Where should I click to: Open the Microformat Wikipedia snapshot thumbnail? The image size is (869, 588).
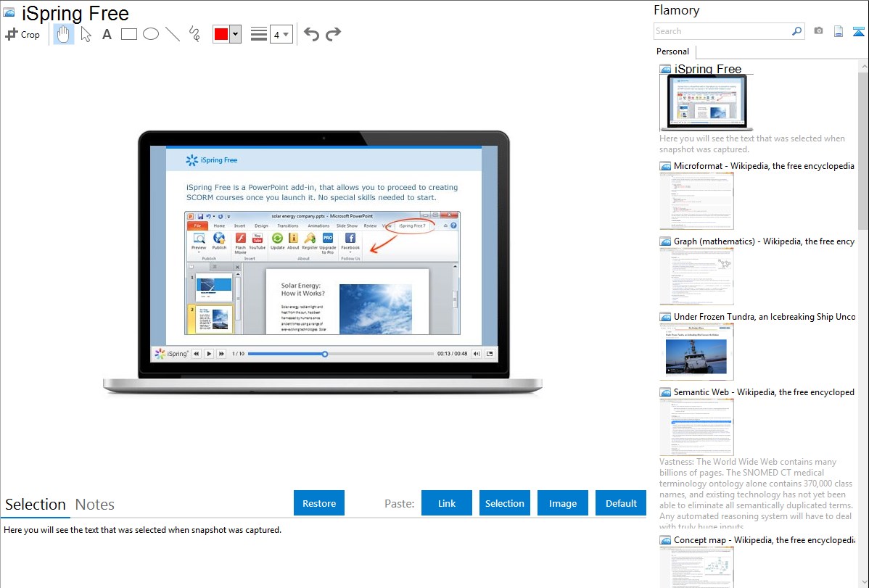click(696, 201)
